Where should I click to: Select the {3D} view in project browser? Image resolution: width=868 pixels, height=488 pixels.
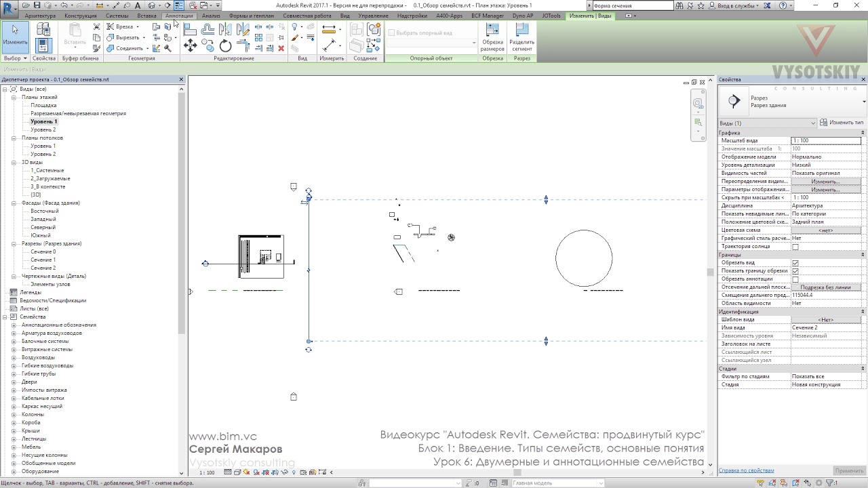(36, 195)
